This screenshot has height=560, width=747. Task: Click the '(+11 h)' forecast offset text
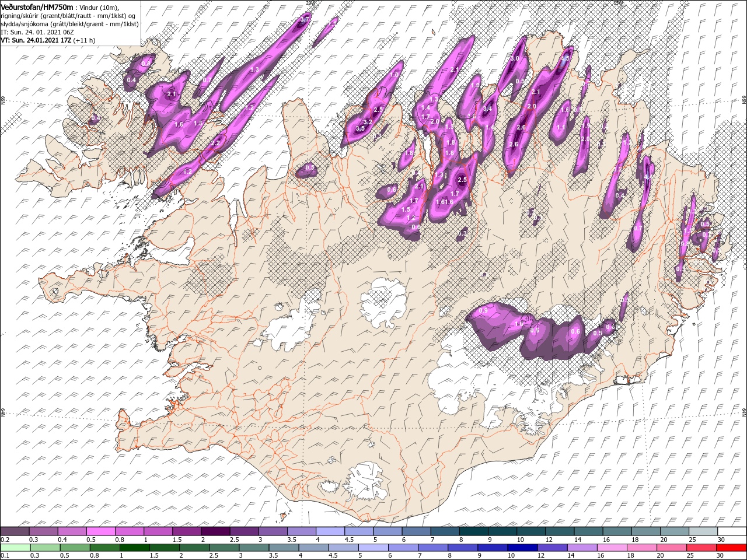point(85,40)
